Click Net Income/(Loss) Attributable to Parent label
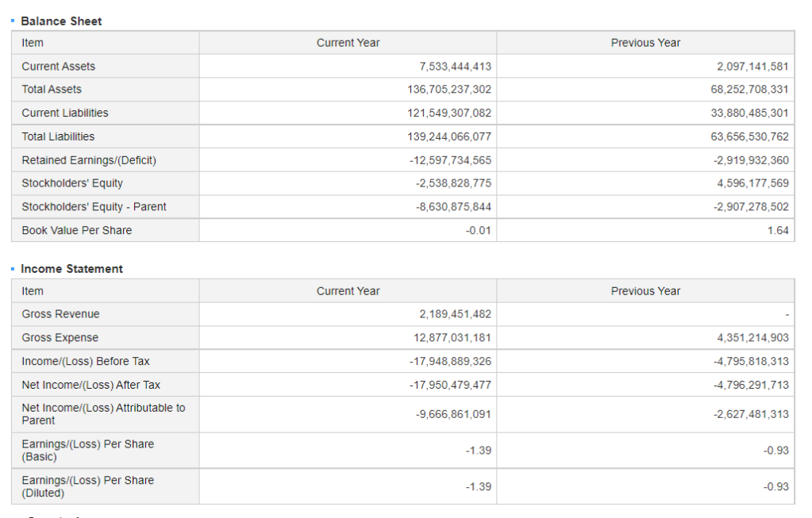 [103, 414]
